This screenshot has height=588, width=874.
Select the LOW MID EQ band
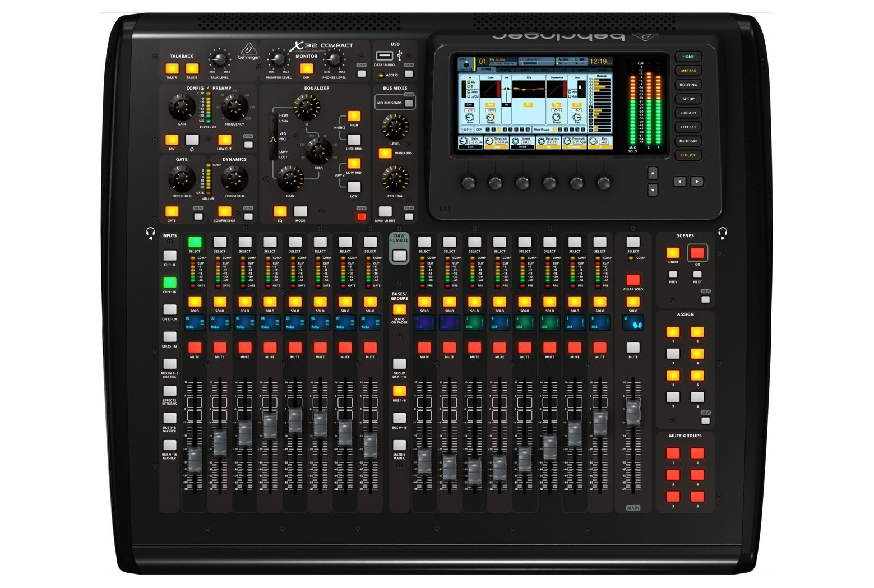[354, 163]
